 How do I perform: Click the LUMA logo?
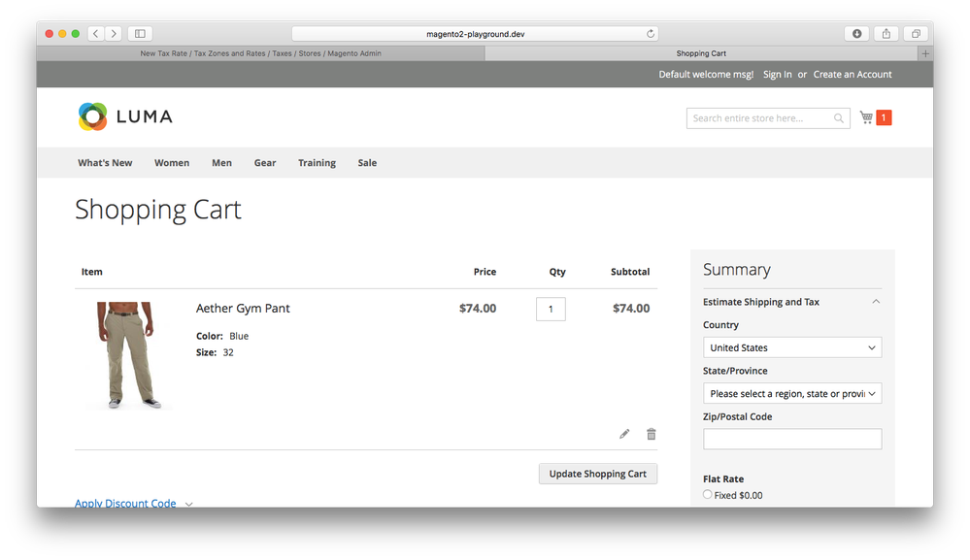(125, 116)
